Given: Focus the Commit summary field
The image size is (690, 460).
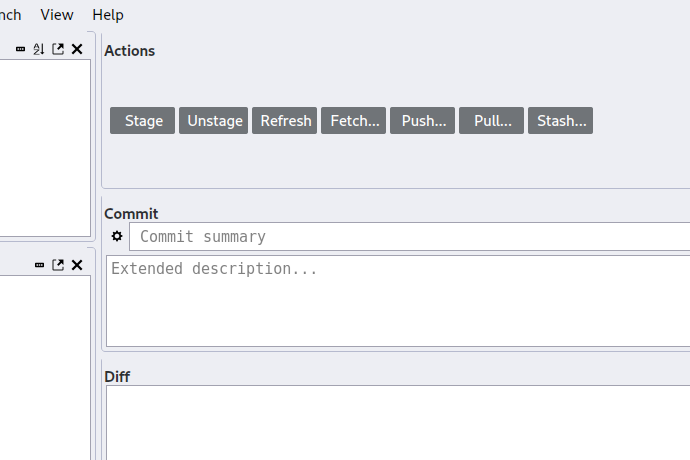Looking at the screenshot, I should click(x=410, y=237).
